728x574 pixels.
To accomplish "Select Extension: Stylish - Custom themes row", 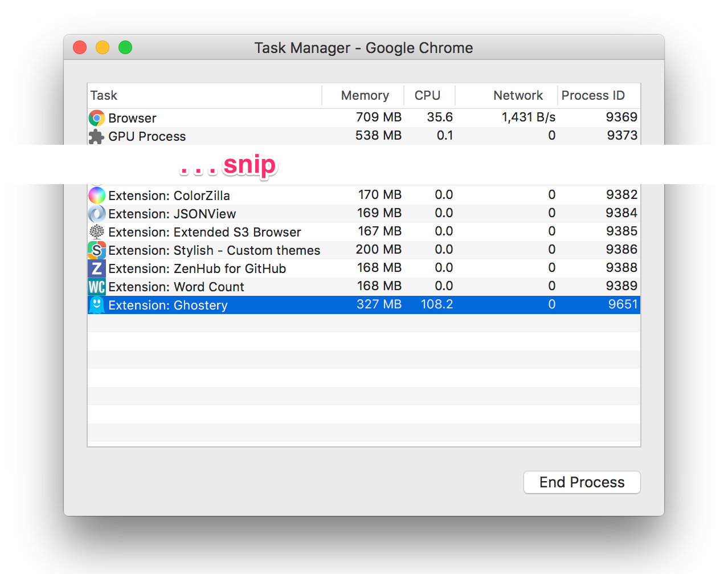I will click(364, 250).
